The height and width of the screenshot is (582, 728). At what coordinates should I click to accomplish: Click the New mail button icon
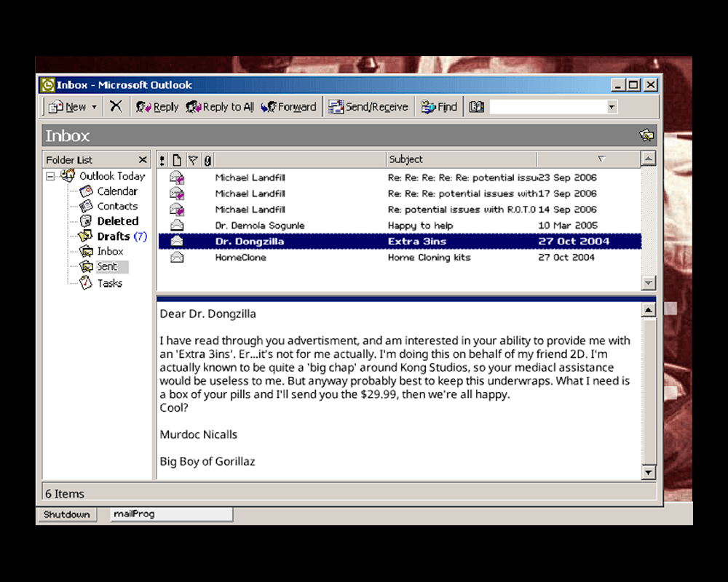pos(56,107)
